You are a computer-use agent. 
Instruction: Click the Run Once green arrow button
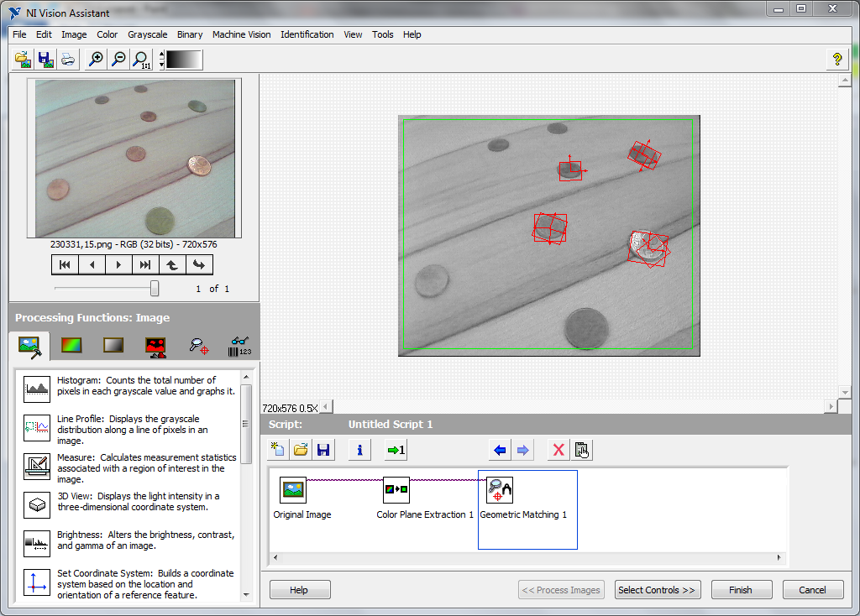click(x=396, y=450)
